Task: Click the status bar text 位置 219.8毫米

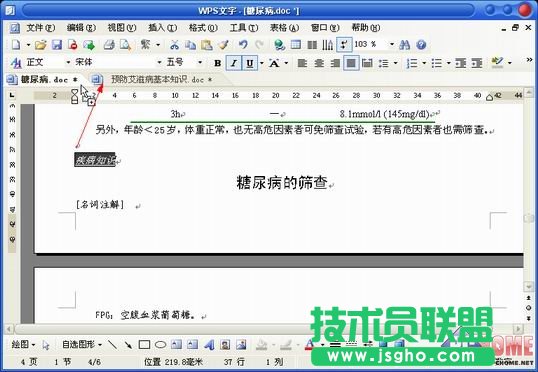Action: tap(173, 362)
